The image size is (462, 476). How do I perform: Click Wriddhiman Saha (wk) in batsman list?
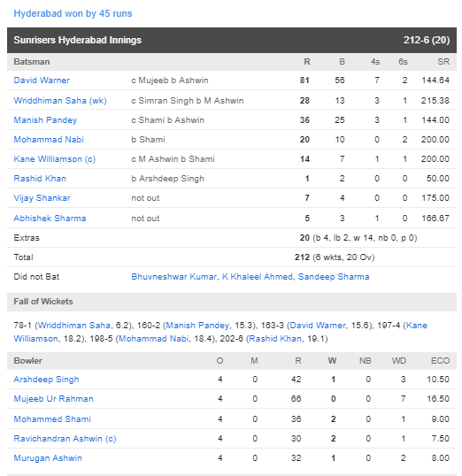[x=60, y=101]
